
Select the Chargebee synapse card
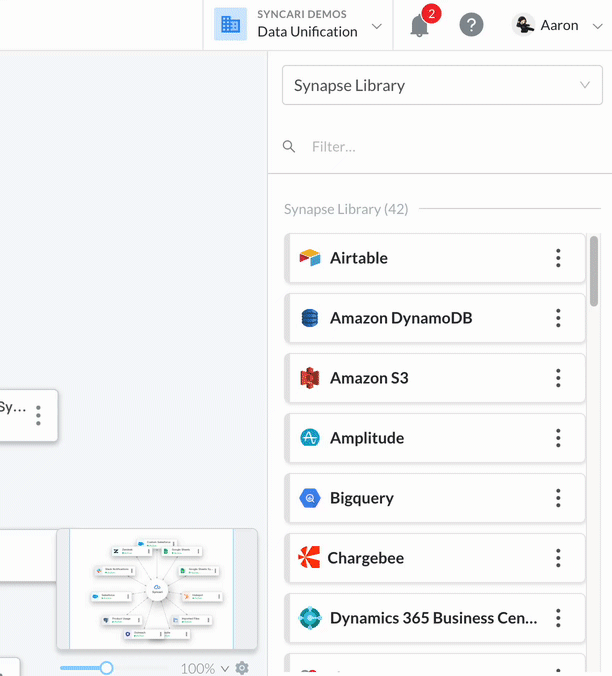[435, 557]
